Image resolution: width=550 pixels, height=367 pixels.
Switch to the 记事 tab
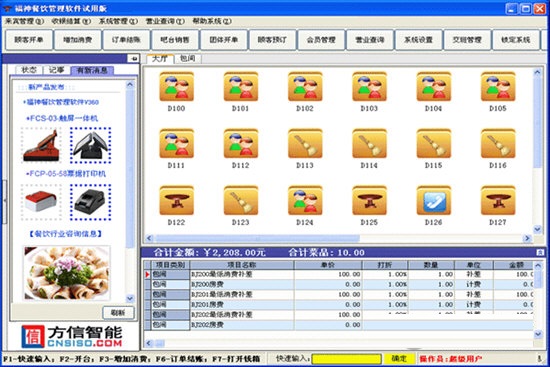coord(56,70)
